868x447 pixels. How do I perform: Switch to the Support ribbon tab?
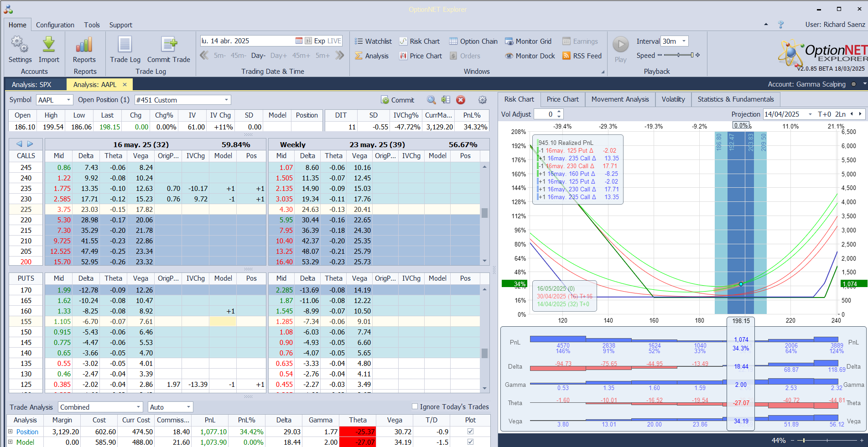121,25
